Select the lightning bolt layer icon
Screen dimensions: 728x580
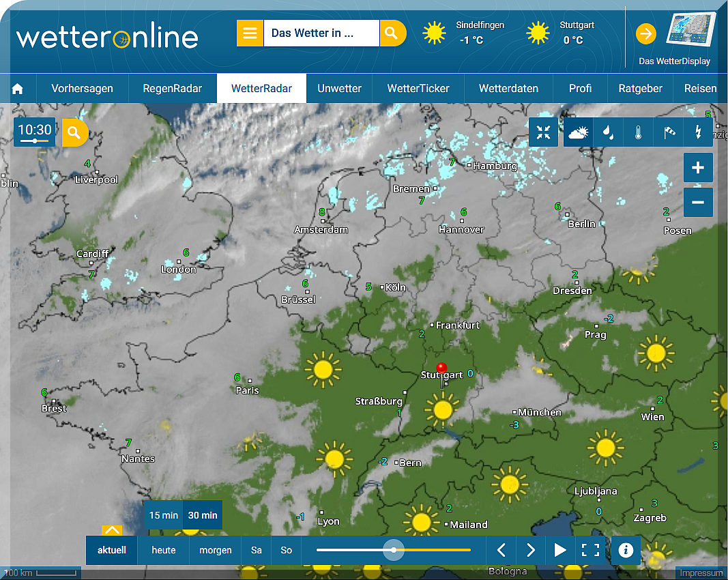(698, 132)
